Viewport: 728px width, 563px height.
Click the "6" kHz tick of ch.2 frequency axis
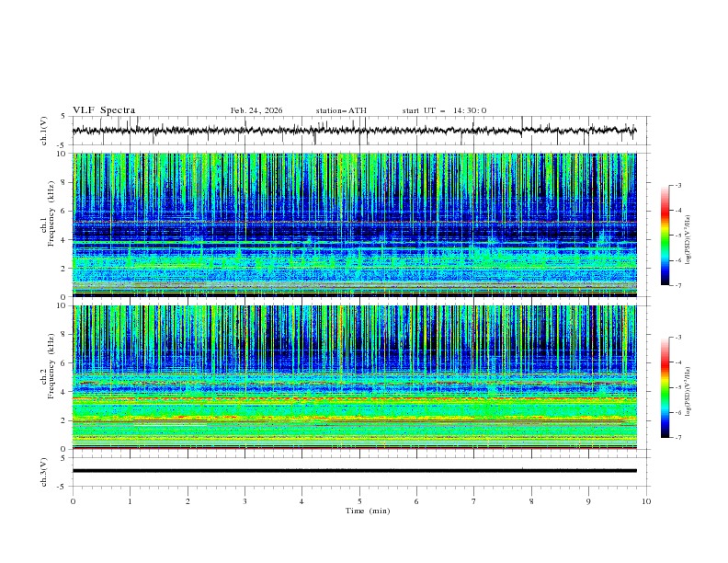64,363
